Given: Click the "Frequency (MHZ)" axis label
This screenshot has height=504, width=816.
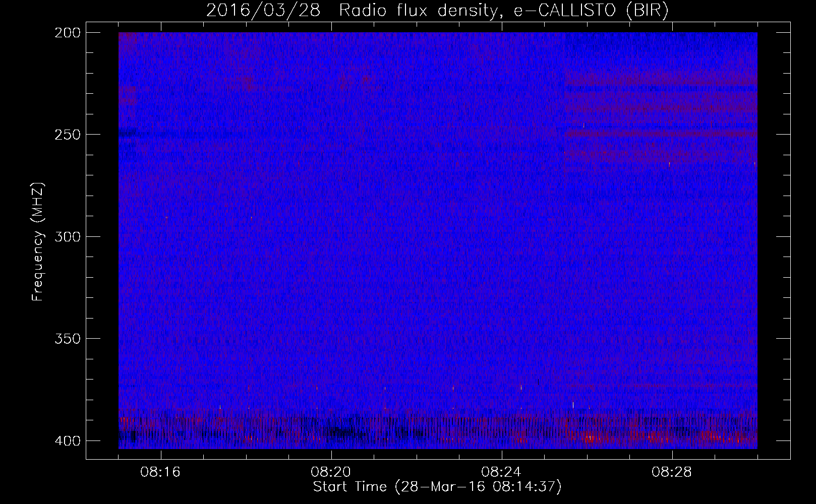Looking at the screenshot, I should click(x=38, y=242).
